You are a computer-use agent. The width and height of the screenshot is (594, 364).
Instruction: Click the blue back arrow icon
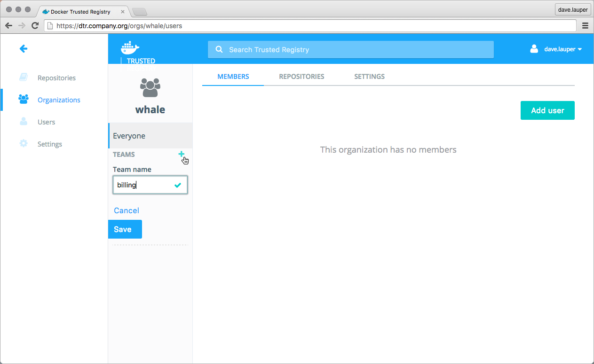[x=23, y=48]
